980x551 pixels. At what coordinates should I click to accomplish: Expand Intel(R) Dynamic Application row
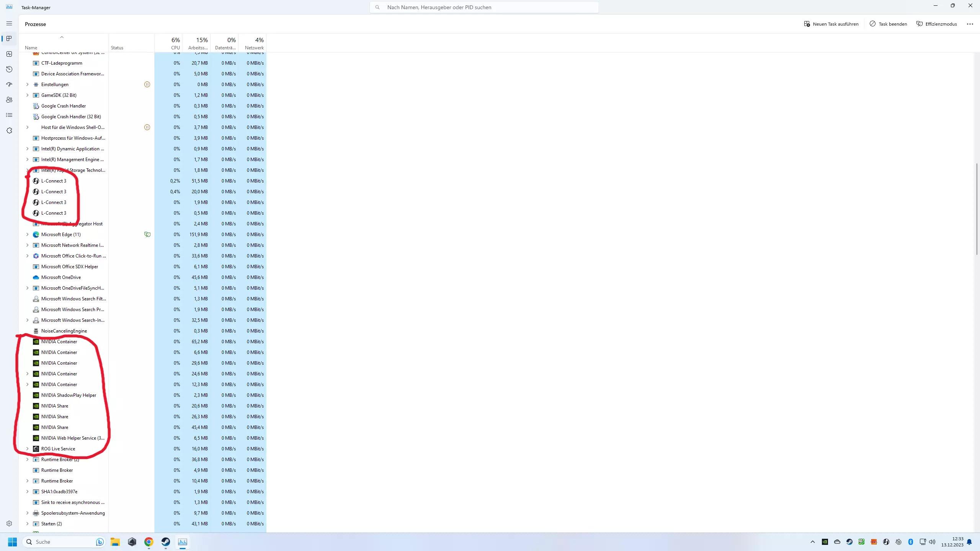(27, 149)
